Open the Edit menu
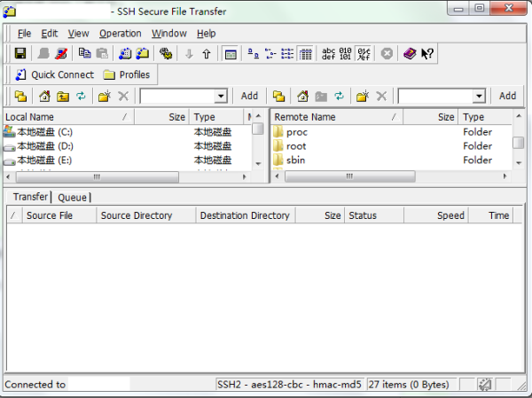The height and width of the screenshot is (398, 532). coord(49,34)
